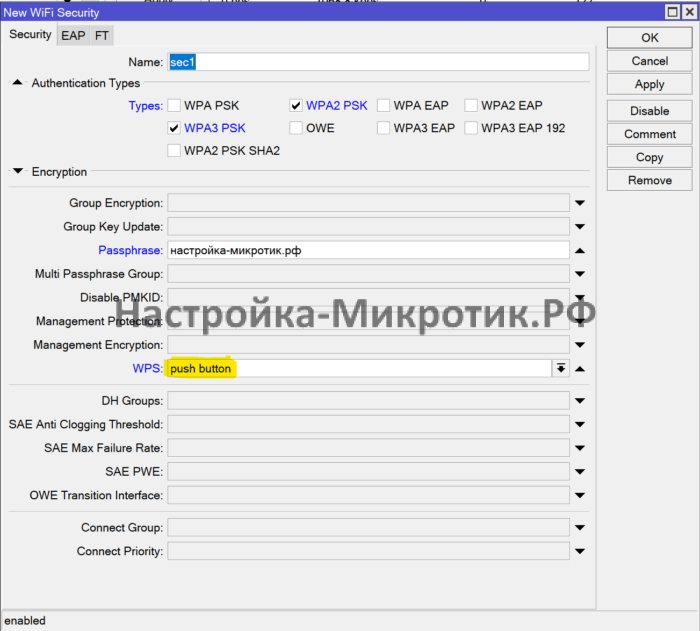Expand the Management Encryption field arrow
Screen dimensions: 700x631
(x=580, y=345)
